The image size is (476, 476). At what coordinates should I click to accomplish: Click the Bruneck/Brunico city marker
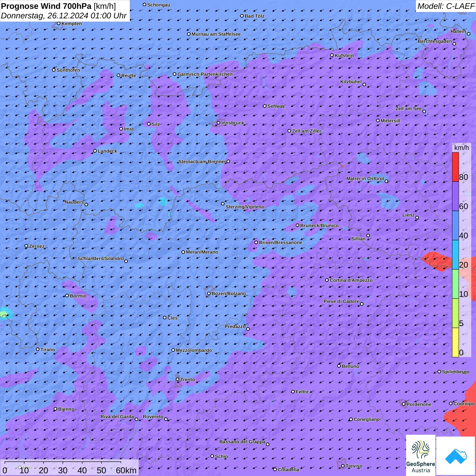tap(297, 225)
